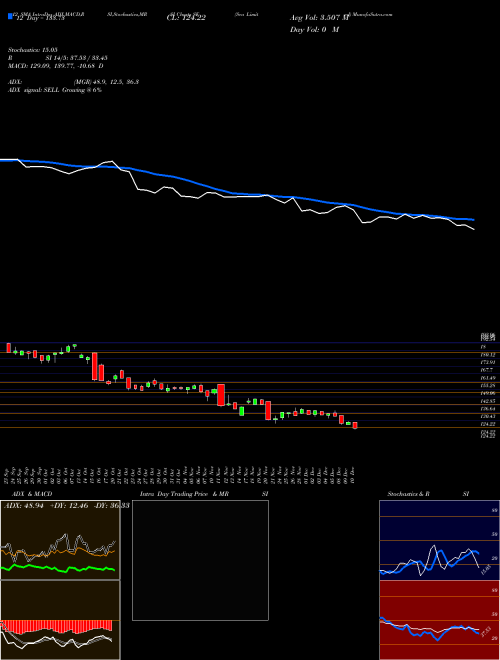Click the 142.85 price axis label
The image size is (500, 660).
click(487, 401)
